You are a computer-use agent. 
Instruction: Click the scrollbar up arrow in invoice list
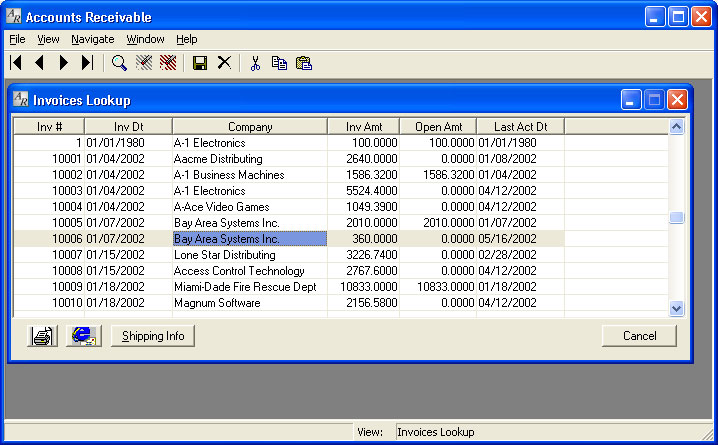coord(676,126)
